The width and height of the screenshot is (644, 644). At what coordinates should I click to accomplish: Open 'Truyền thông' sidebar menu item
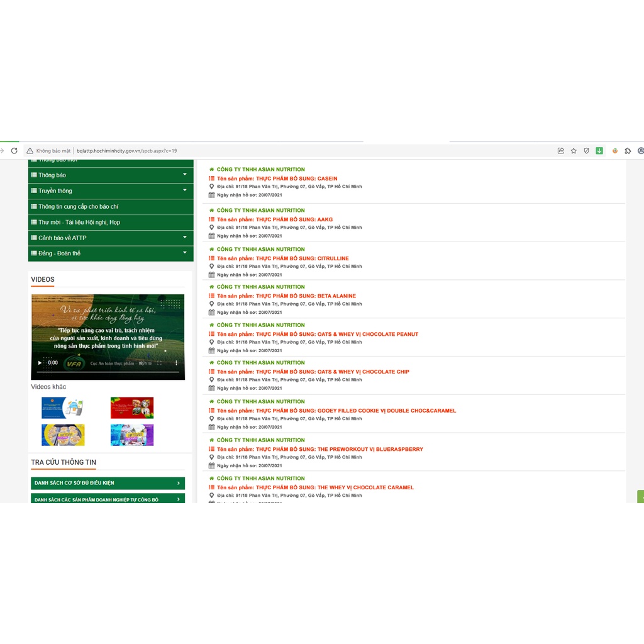click(111, 191)
